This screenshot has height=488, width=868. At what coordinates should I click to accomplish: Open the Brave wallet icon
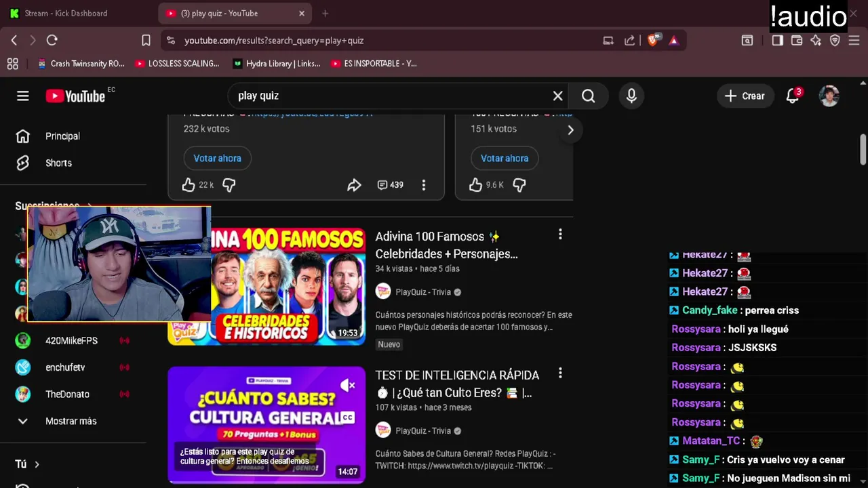797,41
